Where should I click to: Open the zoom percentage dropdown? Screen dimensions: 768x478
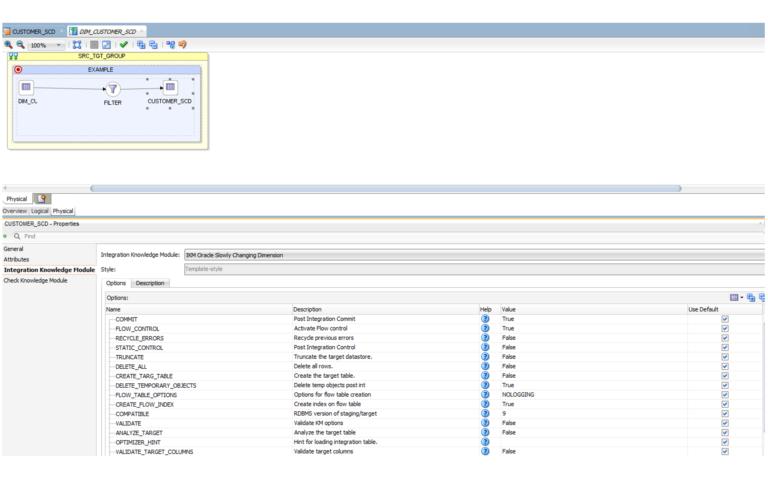tap(60, 45)
